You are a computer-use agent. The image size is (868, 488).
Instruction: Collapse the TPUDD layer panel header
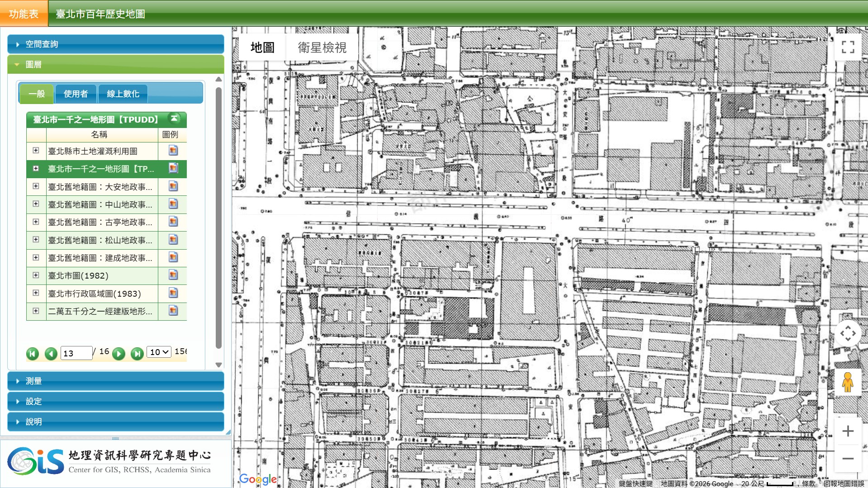coord(174,118)
